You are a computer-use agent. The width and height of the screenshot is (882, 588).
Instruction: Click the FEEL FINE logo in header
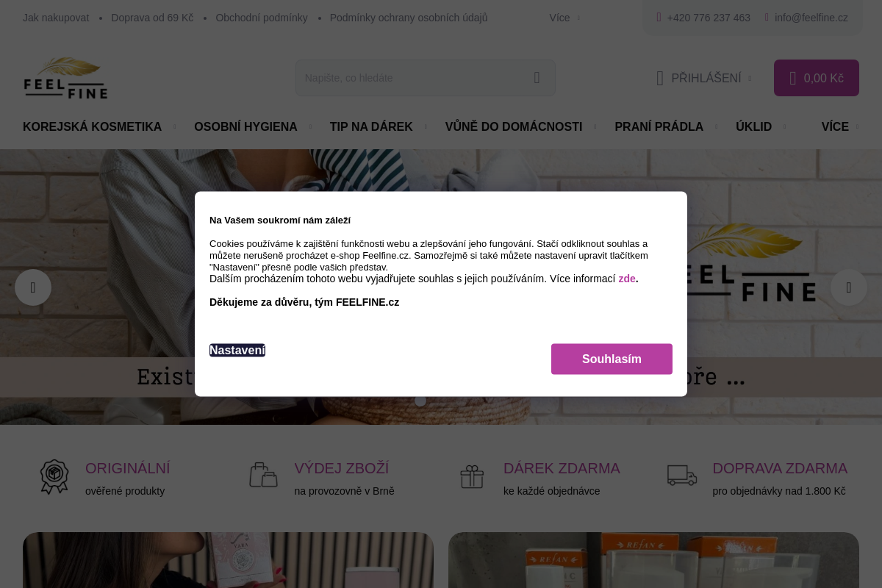[65, 78]
